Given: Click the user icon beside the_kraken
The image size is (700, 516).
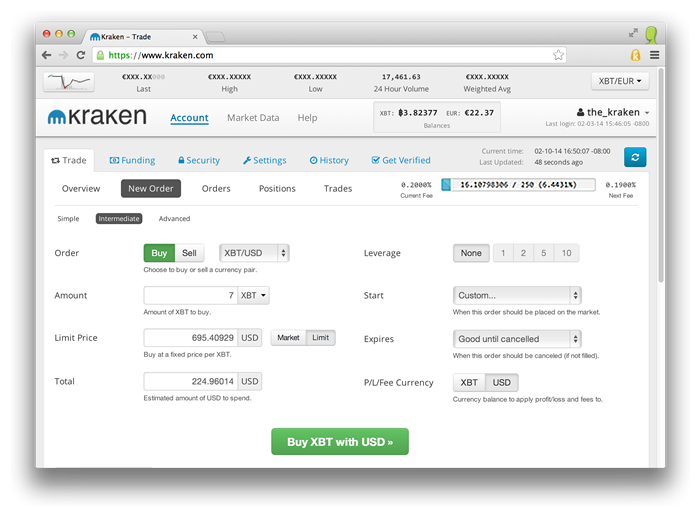Looking at the screenshot, I should [580, 112].
